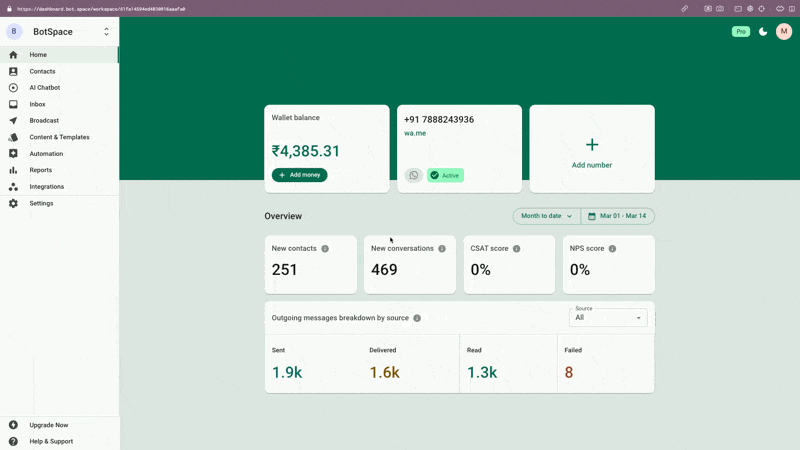Screen dimensions: 800x450
Task: Select Content & Templates menu item
Action: pyautogui.click(x=59, y=137)
